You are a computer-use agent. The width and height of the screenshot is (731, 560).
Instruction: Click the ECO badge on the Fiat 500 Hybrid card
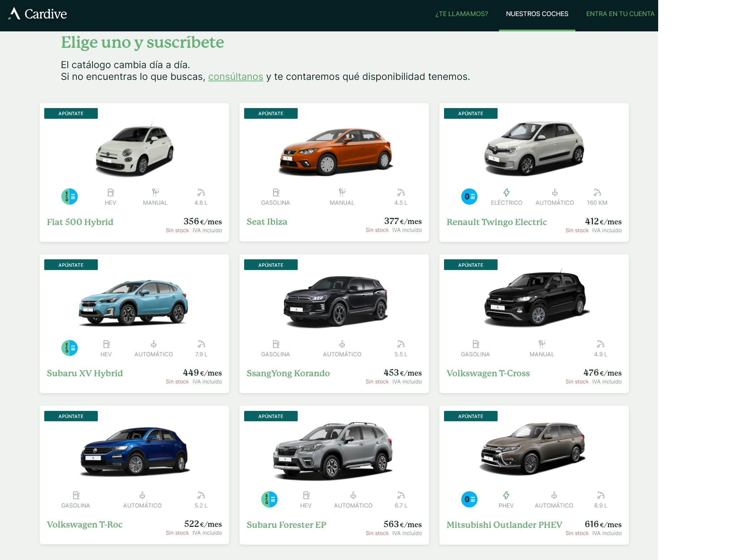coord(70,197)
